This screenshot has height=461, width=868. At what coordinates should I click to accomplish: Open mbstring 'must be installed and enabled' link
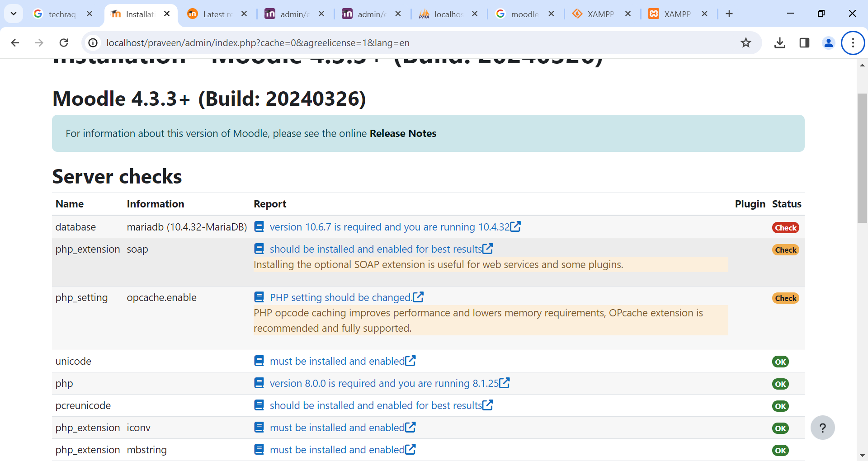343,450
